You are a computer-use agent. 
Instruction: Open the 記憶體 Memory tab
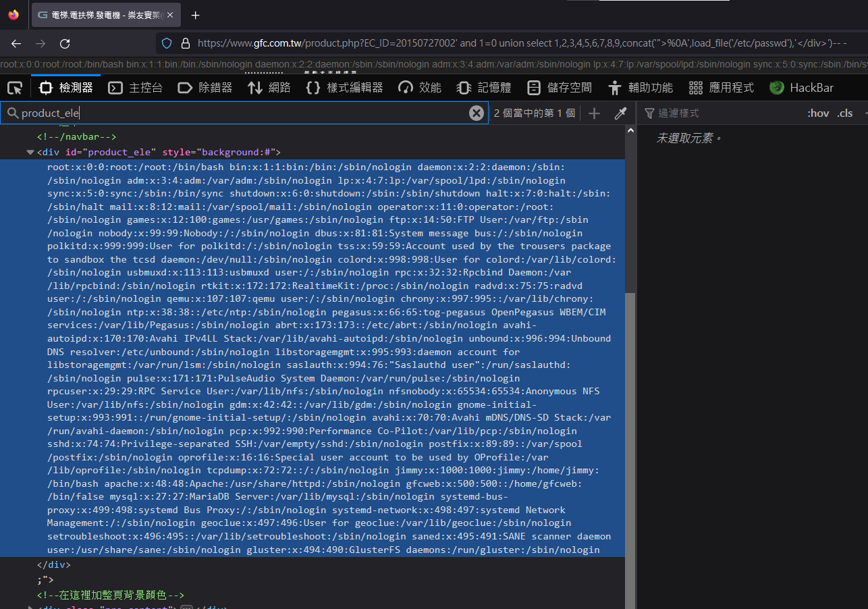click(484, 88)
